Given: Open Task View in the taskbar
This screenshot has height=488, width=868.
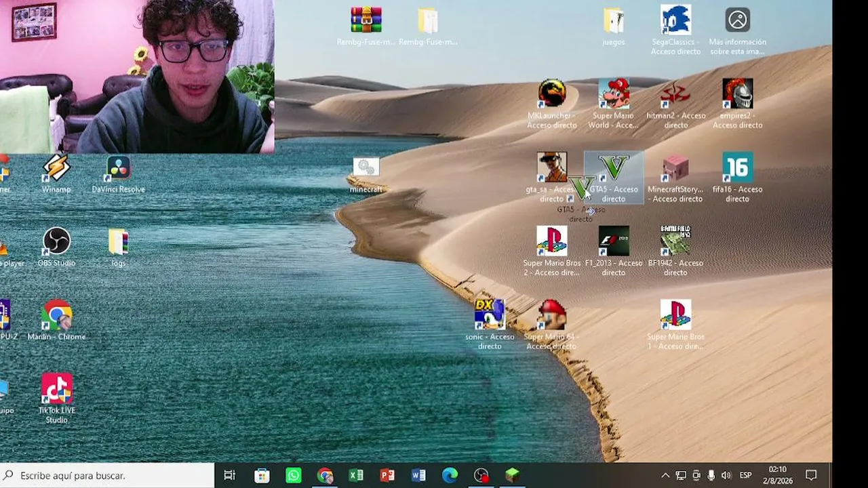Looking at the screenshot, I should (230, 475).
